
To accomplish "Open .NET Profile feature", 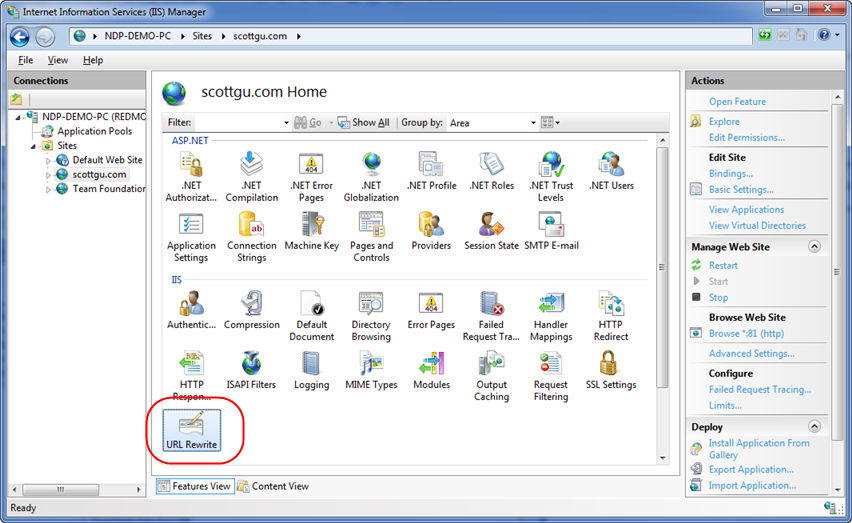I will [x=431, y=171].
